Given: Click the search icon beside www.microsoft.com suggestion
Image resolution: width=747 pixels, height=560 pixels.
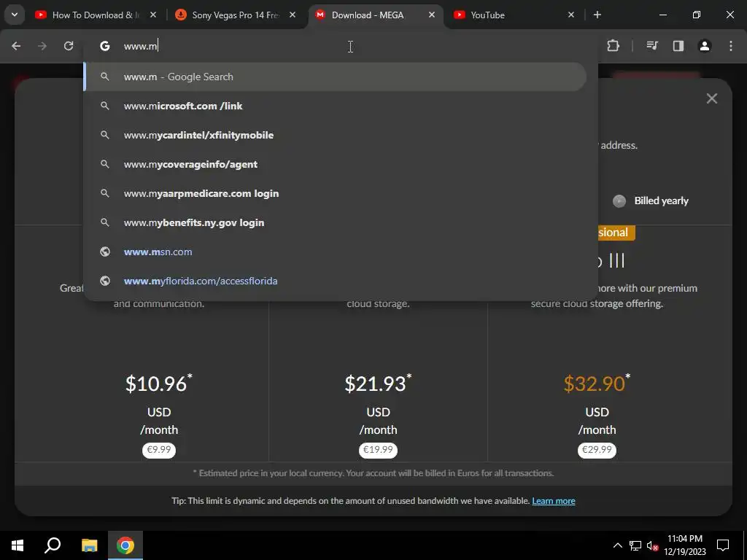Looking at the screenshot, I should point(105,106).
